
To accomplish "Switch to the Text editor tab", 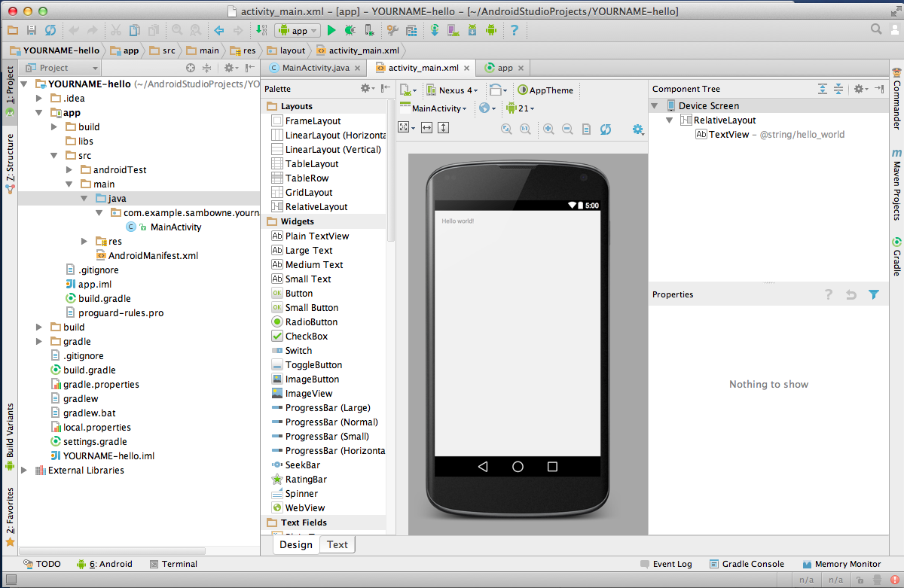I will click(x=337, y=544).
